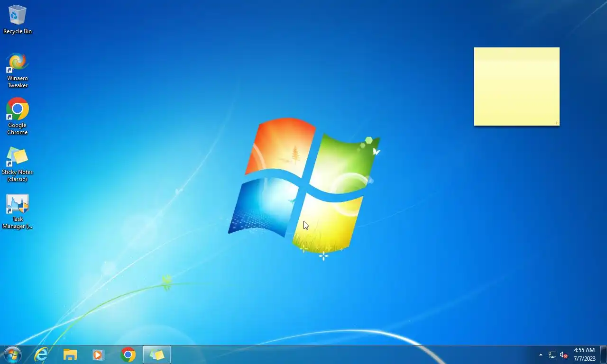
Task: Click the muted volume tray icon
Action: [564, 355]
